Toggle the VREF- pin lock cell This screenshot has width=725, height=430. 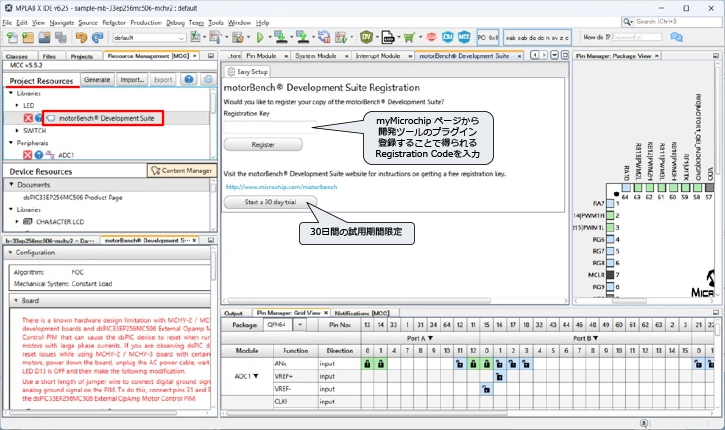pyautogui.click(x=485, y=389)
